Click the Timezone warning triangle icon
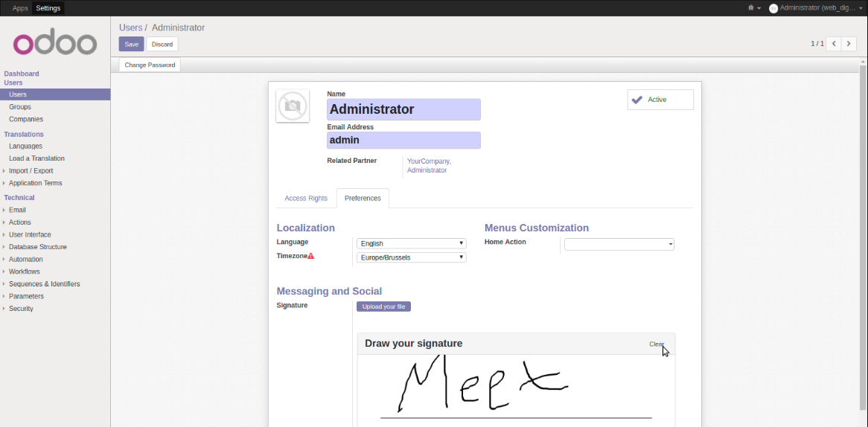Viewport: 868px width, 427px height. (311, 256)
